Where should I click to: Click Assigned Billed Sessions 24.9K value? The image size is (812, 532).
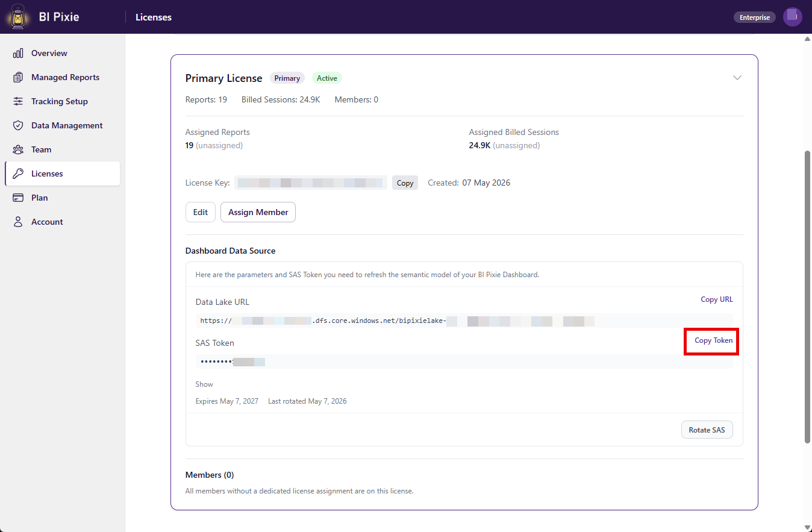coord(504,146)
